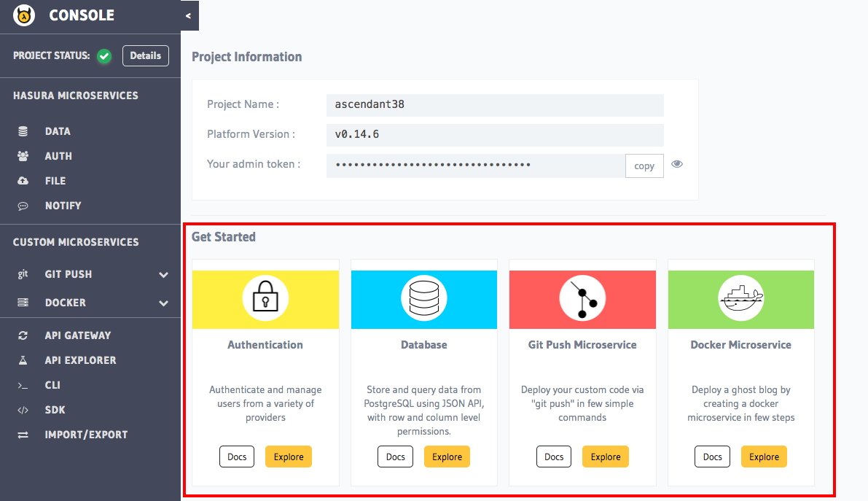
Task: Open Docs for Git Push Microservice
Action: point(554,457)
